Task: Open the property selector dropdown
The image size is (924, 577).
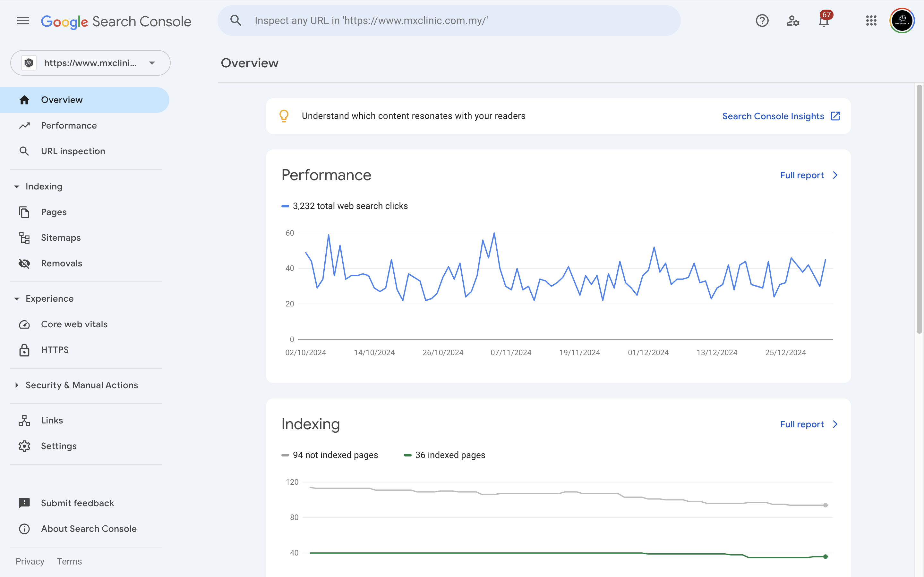Action: (x=90, y=63)
